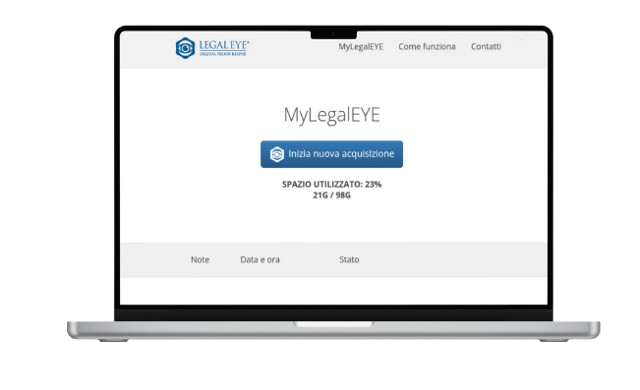This screenshot has width=640, height=390.
Task: Click the empty table area below Stato
Action: [x=349, y=290]
